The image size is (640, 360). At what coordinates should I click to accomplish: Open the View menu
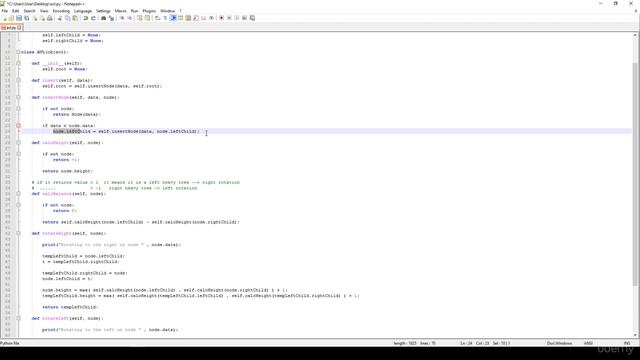tap(44, 11)
